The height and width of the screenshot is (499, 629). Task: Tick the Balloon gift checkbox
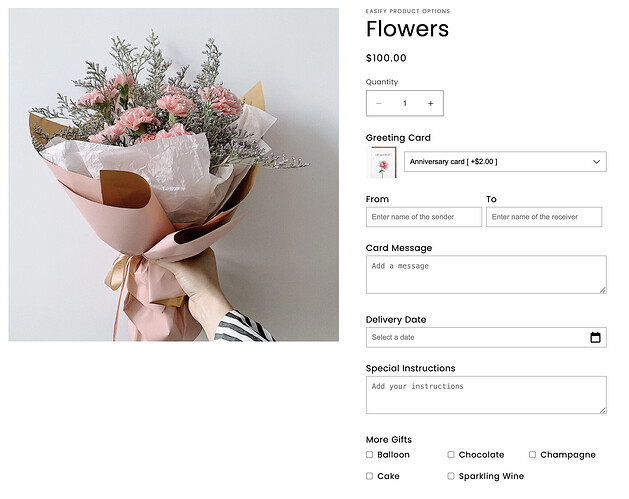[370, 455]
